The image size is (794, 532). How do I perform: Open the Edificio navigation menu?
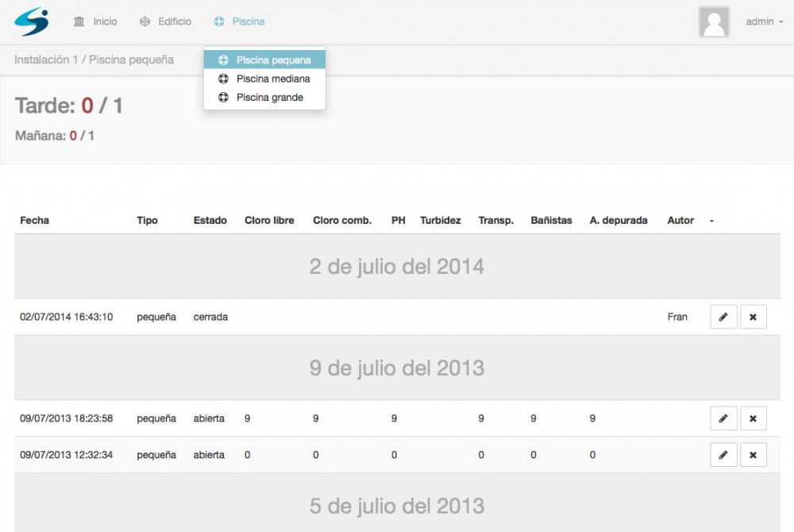[166, 22]
